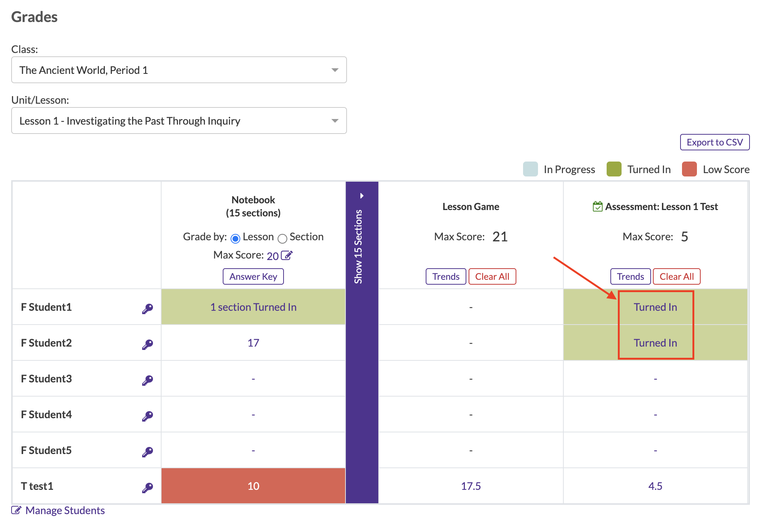Viewport: 779px width, 532px height.
Task: Click the assessment calendar check icon
Action: (x=597, y=206)
